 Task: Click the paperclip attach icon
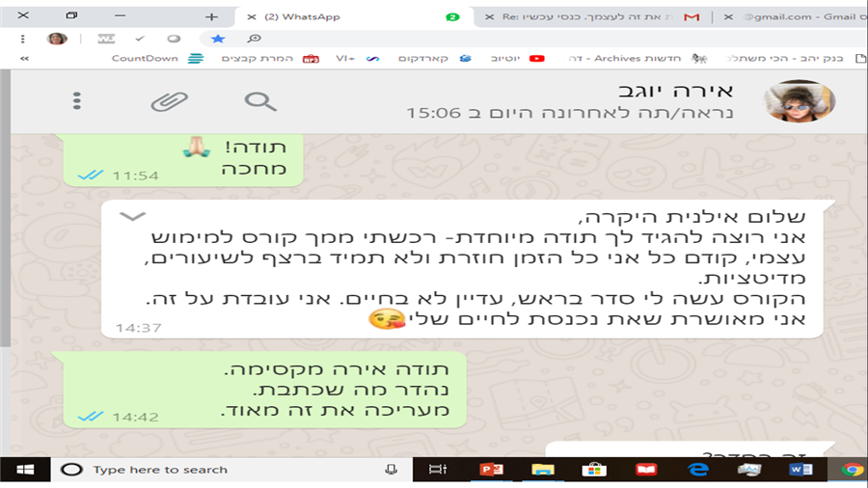(170, 102)
